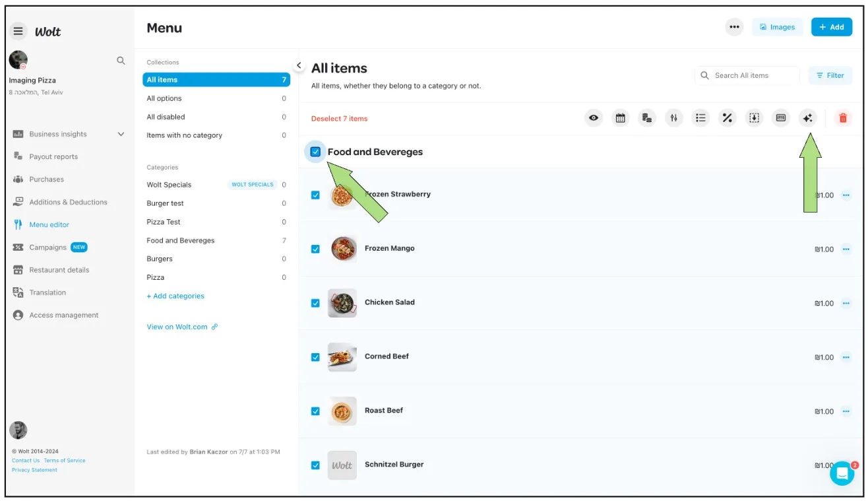
Task: Select the All options collection
Action: tap(216, 98)
